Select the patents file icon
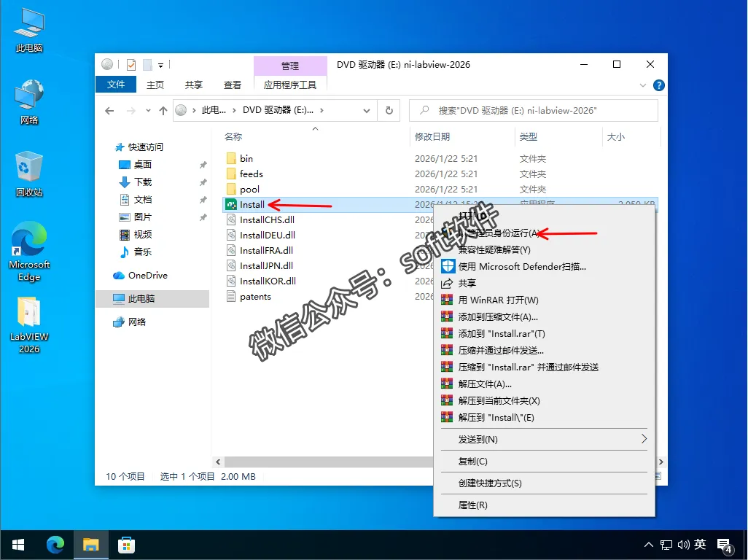Screen dimensions: 748x560 pos(231,296)
